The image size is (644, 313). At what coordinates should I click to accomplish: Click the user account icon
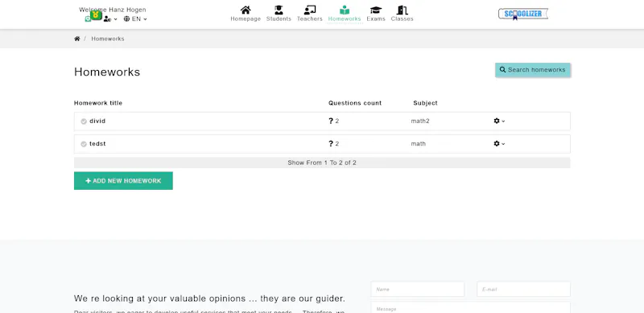(107, 19)
